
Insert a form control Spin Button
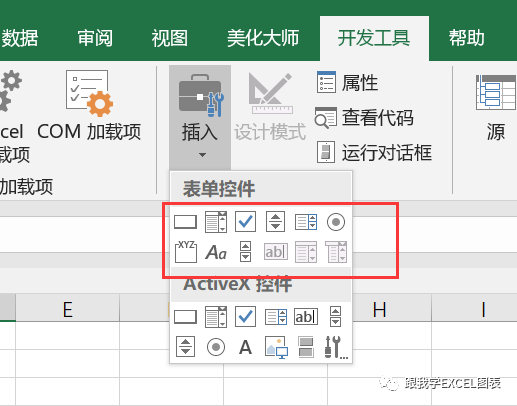275,222
